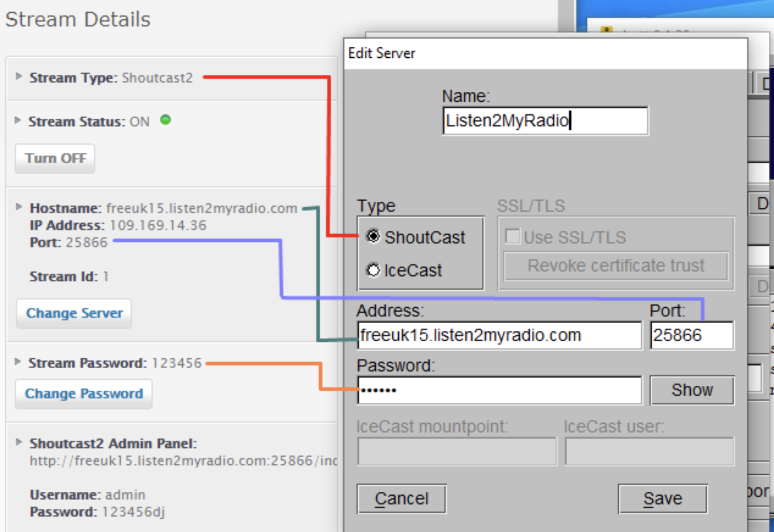Expand the Hostname section triangle
Image resolution: width=774 pixels, height=532 pixels.
tap(19, 207)
